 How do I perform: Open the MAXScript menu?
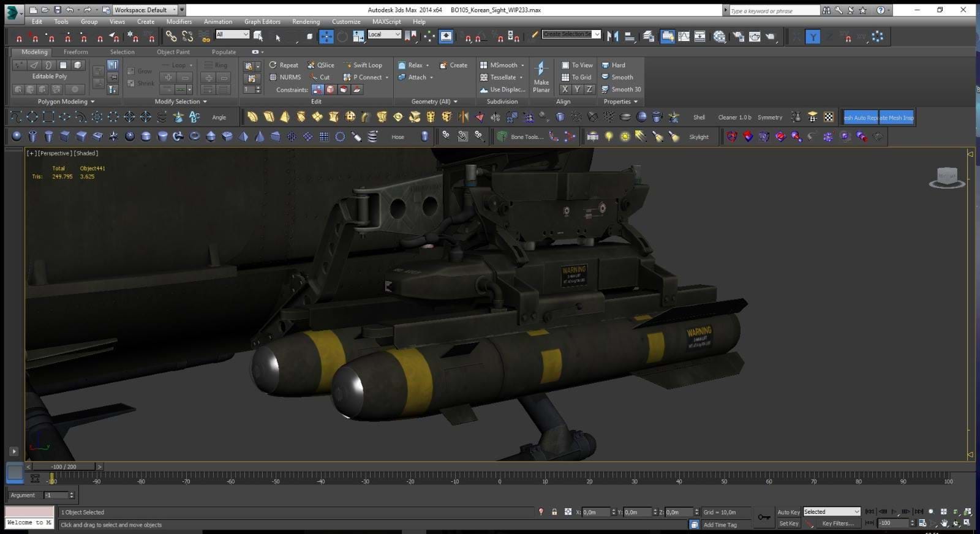(386, 21)
